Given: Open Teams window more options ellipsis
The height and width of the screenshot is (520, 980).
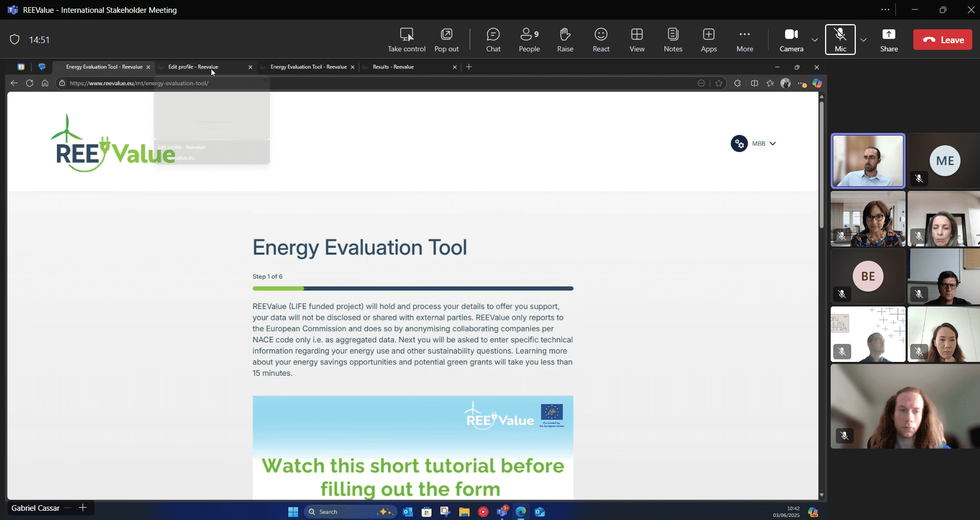Looking at the screenshot, I should point(885,10).
